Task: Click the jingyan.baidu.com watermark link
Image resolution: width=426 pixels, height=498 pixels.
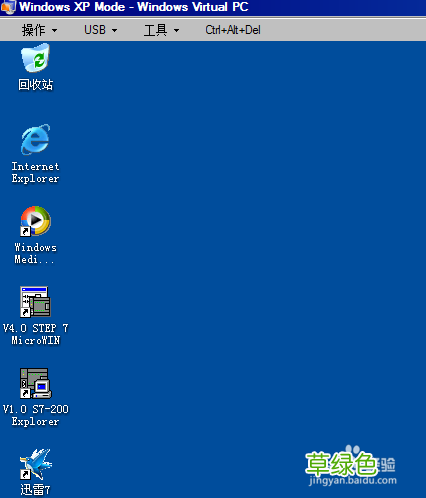Action: pos(353,481)
